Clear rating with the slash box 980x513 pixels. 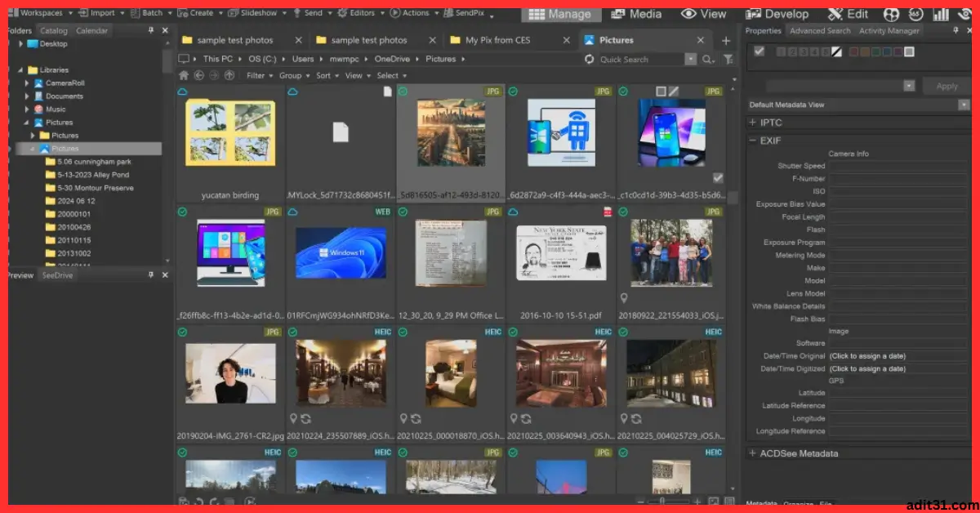tap(835, 52)
